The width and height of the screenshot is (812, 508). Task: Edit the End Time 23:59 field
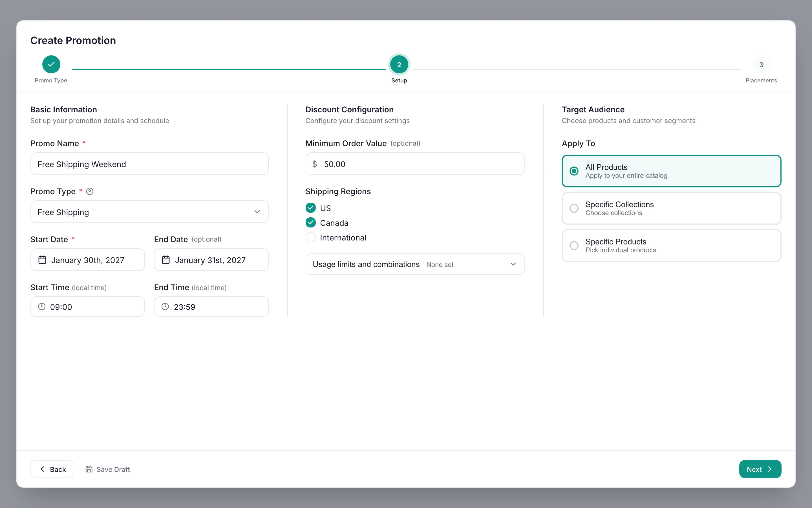[211, 306]
